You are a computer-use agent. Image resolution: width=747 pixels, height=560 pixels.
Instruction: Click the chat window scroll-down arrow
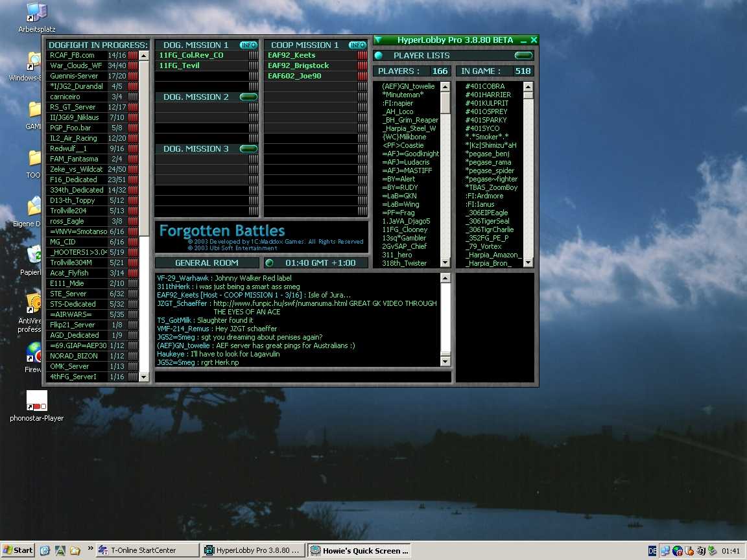tap(445, 362)
